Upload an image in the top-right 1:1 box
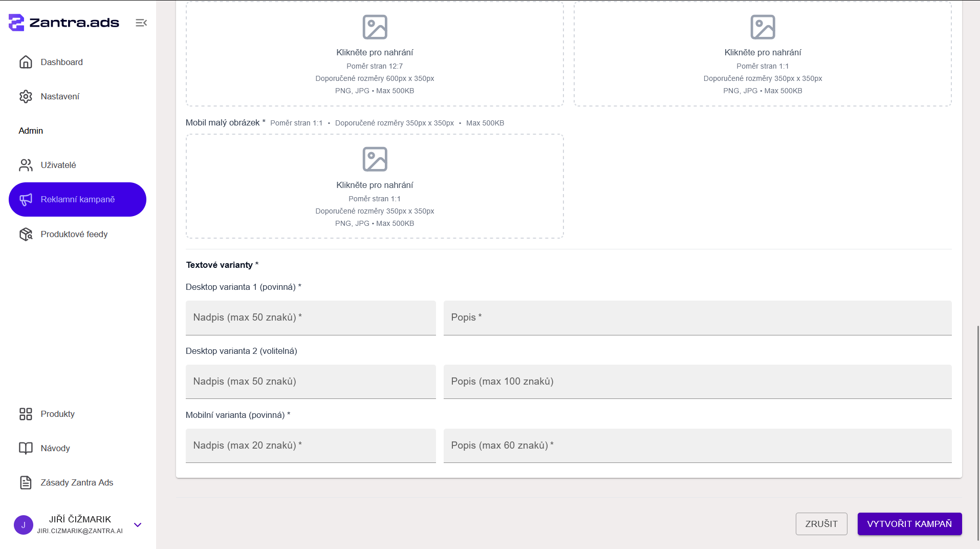The image size is (980, 549). click(x=763, y=54)
